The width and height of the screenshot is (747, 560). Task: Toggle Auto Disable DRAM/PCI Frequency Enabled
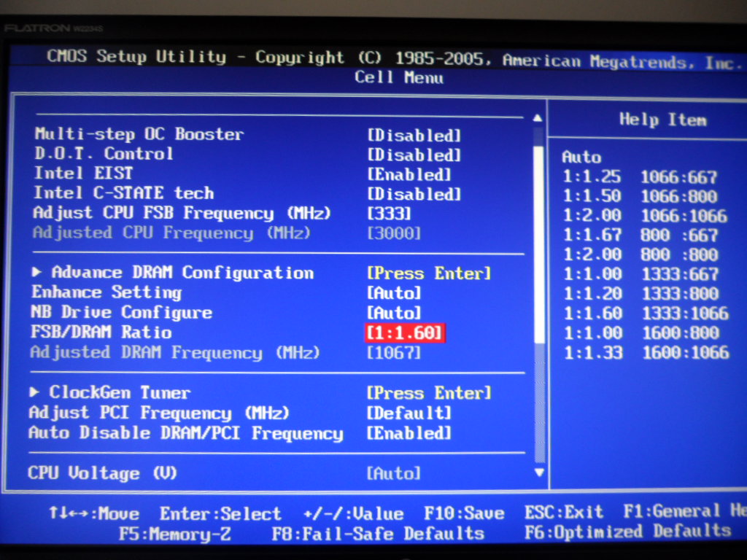(409, 433)
